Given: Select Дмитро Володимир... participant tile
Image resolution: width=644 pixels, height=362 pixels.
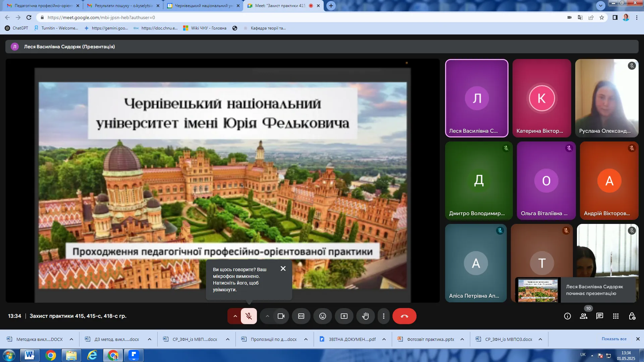Looking at the screenshot, I should point(479,181).
